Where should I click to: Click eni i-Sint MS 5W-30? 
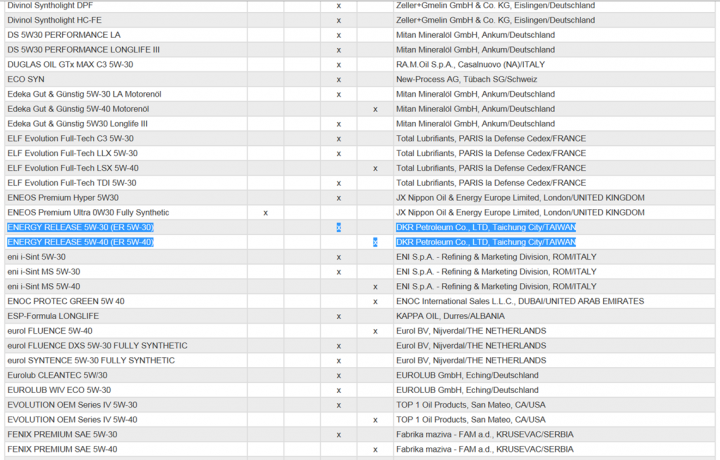[44, 271]
